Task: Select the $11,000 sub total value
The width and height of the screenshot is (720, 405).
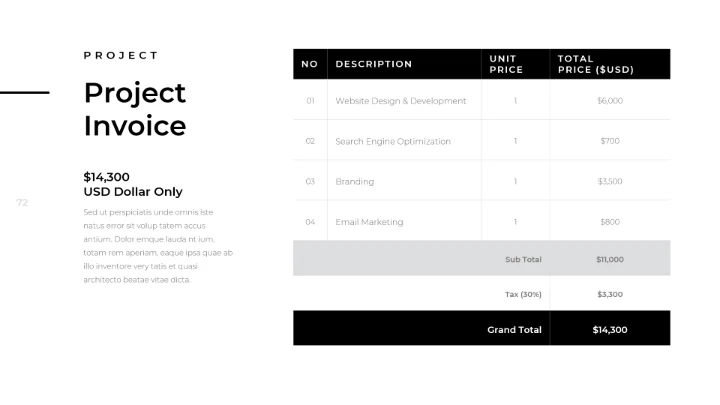Action: pos(610,259)
